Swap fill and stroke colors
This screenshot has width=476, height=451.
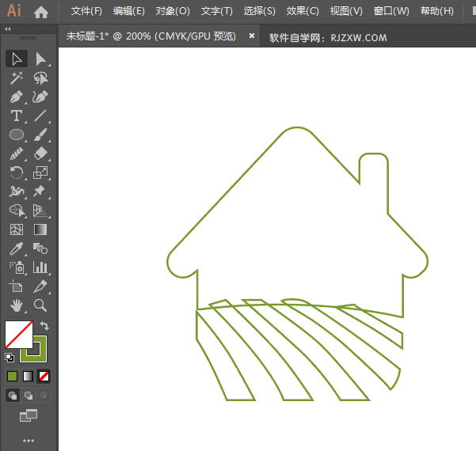(44, 325)
